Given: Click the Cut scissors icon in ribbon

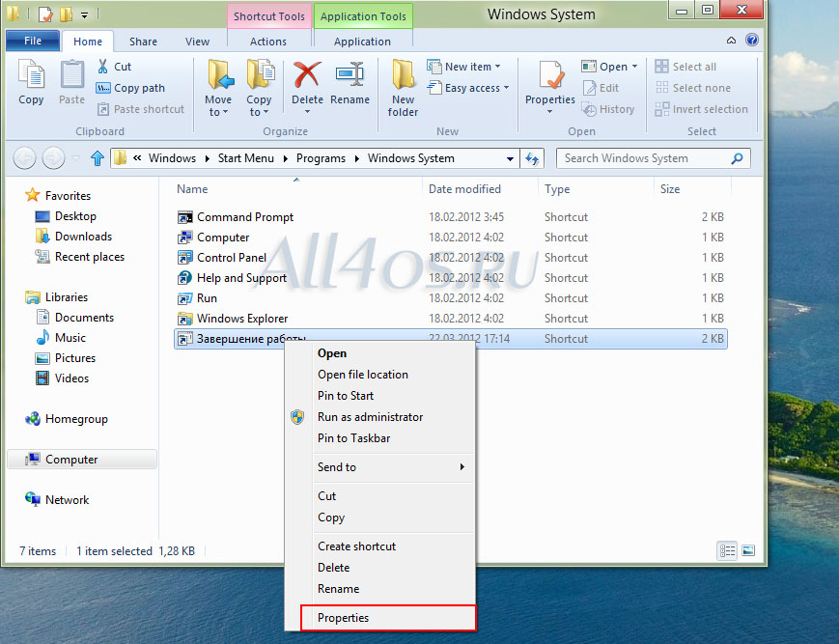Looking at the screenshot, I should tap(102, 67).
